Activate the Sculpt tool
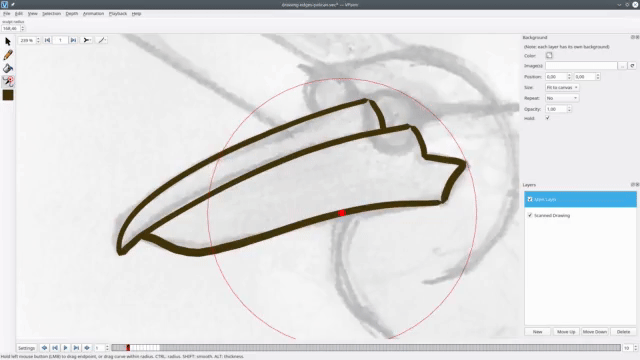Image resolution: width=640 pixels, height=360 pixels. click(8, 82)
